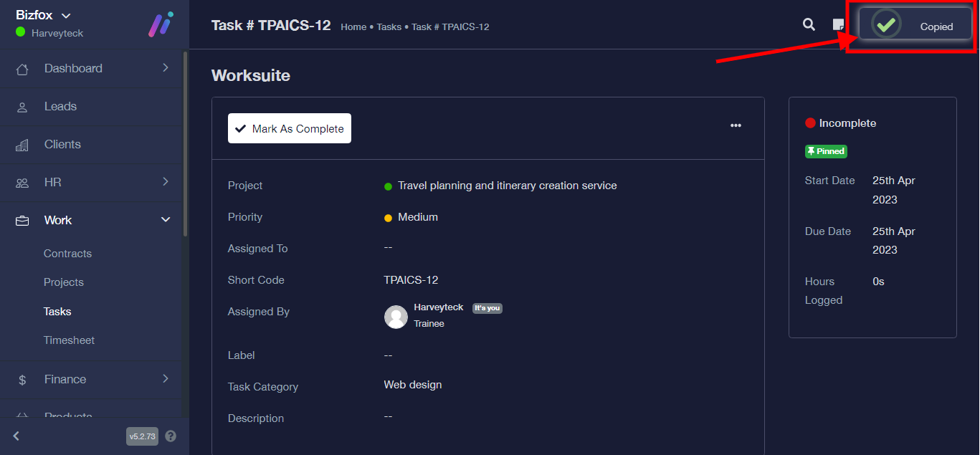Image resolution: width=980 pixels, height=455 pixels.
Task: Collapse the sidebar with left arrow
Action: pyautogui.click(x=16, y=436)
